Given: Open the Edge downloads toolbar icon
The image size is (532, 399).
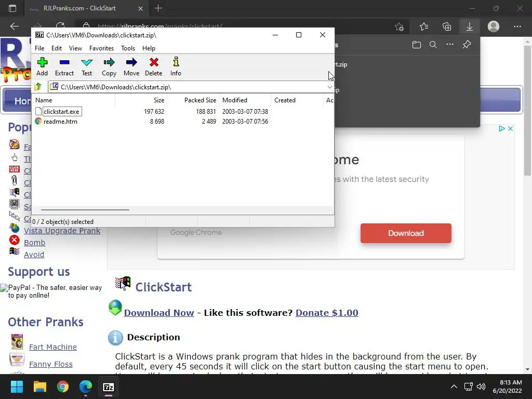Looking at the screenshot, I should [x=470, y=26].
